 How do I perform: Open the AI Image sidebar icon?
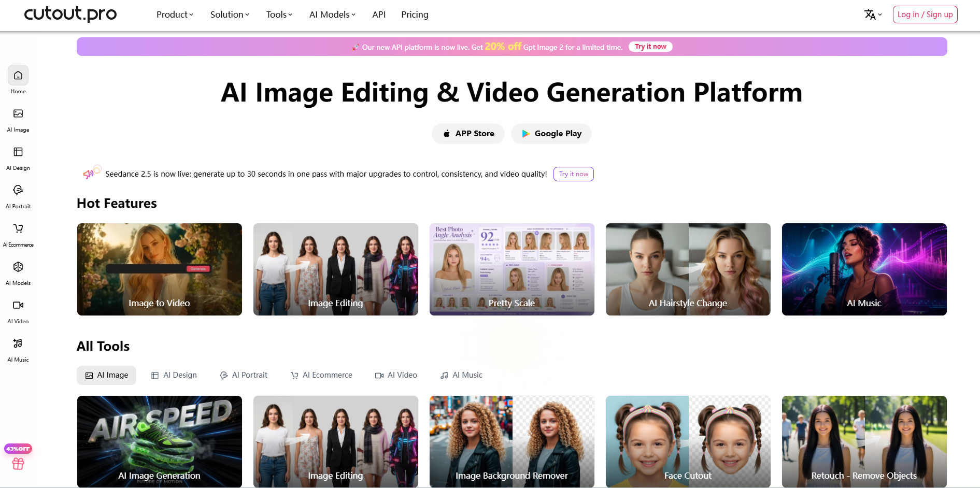18,114
